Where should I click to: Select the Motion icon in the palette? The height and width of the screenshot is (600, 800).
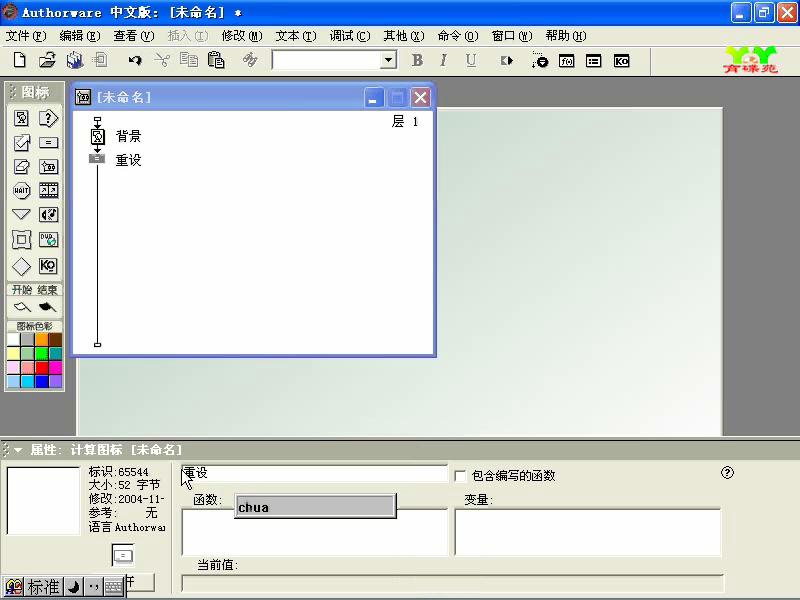coord(21,142)
